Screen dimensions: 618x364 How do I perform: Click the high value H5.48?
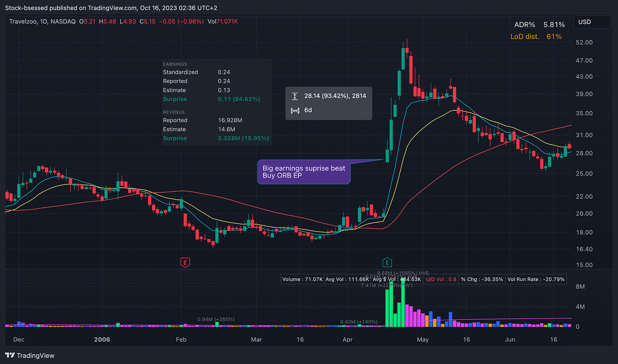point(107,21)
